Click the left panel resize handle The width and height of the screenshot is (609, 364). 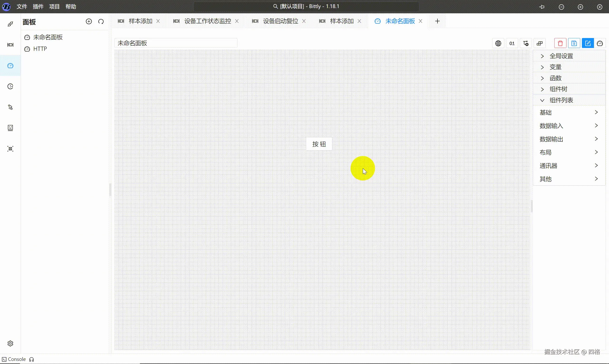pyautogui.click(x=110, y=190)
